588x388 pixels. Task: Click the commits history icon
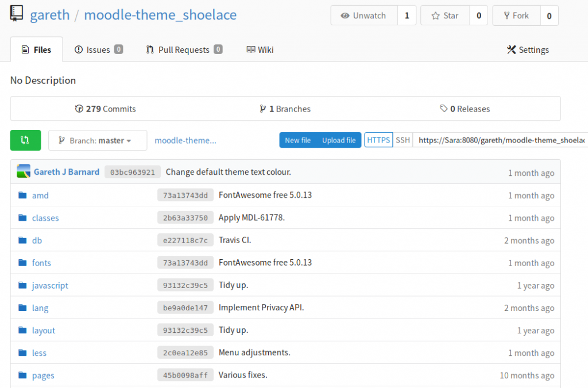(x=79, y=109)
